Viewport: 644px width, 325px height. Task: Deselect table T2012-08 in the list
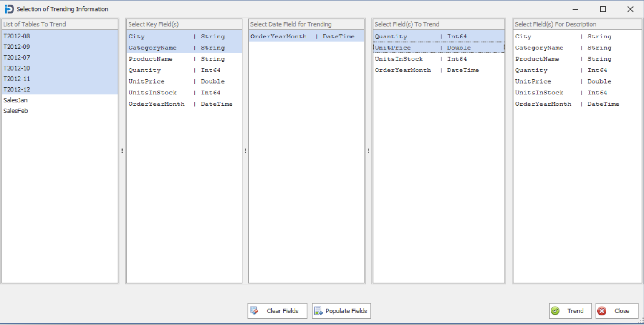[17, 36]
